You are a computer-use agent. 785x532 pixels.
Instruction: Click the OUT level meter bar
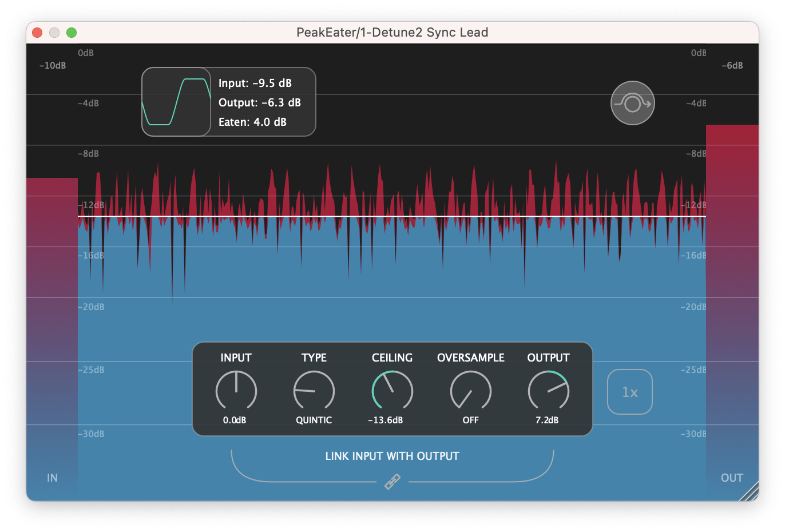pos(732,313)
